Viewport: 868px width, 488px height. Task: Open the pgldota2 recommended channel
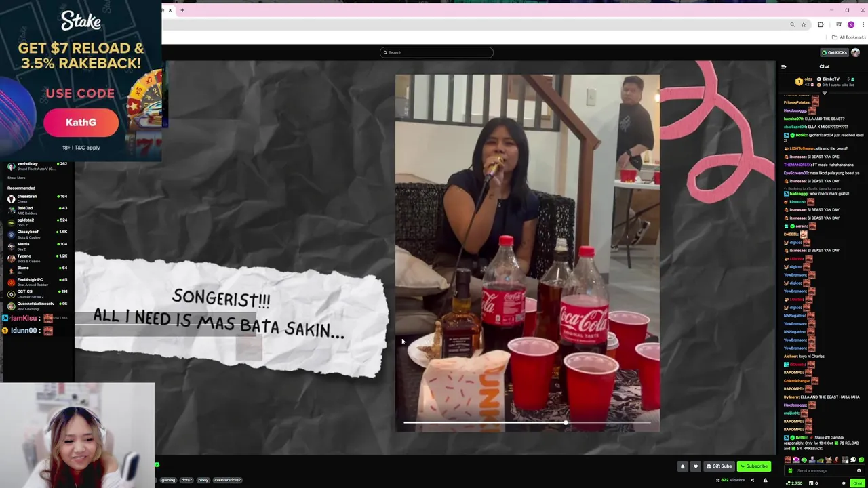tap(38, 222)
